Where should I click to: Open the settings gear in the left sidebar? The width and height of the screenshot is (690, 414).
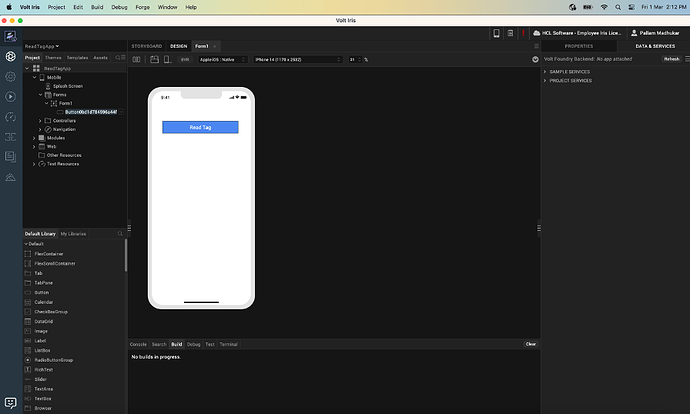[x=11, y=77]
